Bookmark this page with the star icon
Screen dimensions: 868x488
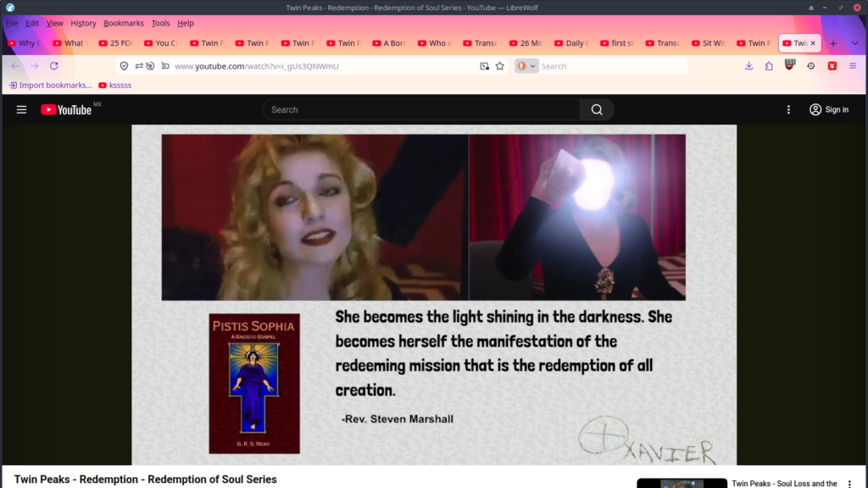point(500,66)
